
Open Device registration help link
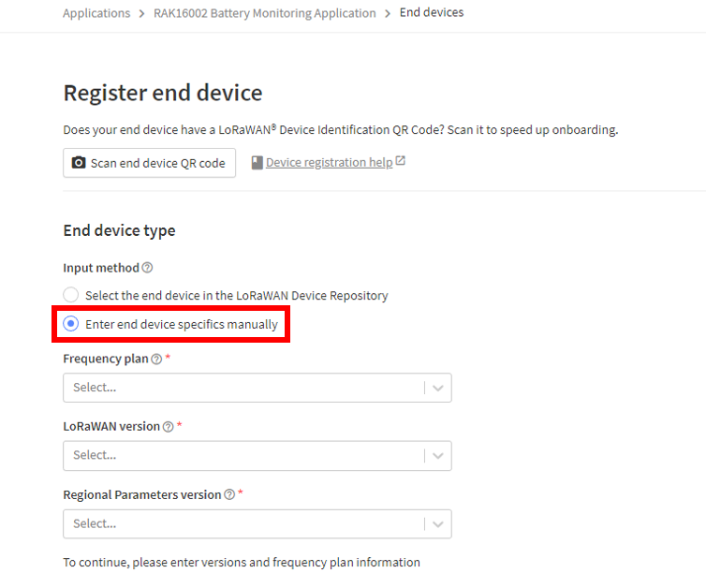tap(330, 163)
